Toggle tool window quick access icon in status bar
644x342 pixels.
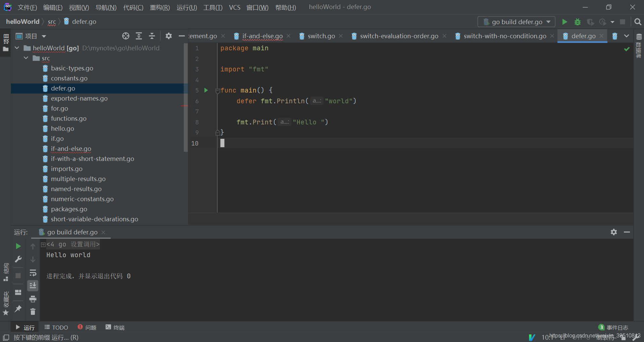pos(6,337)
